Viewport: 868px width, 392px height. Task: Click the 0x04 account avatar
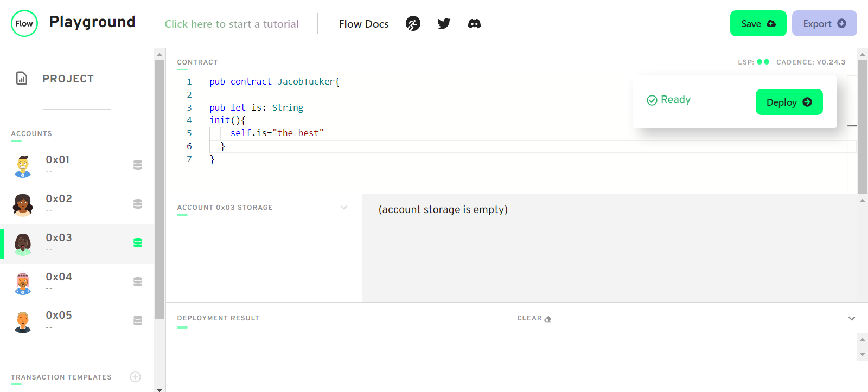pyautogui.click(x=23, y=283)
